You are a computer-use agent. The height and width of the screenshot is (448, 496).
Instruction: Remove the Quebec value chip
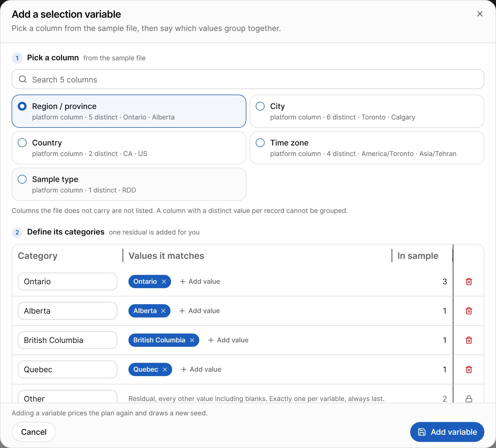click(165, 369)
